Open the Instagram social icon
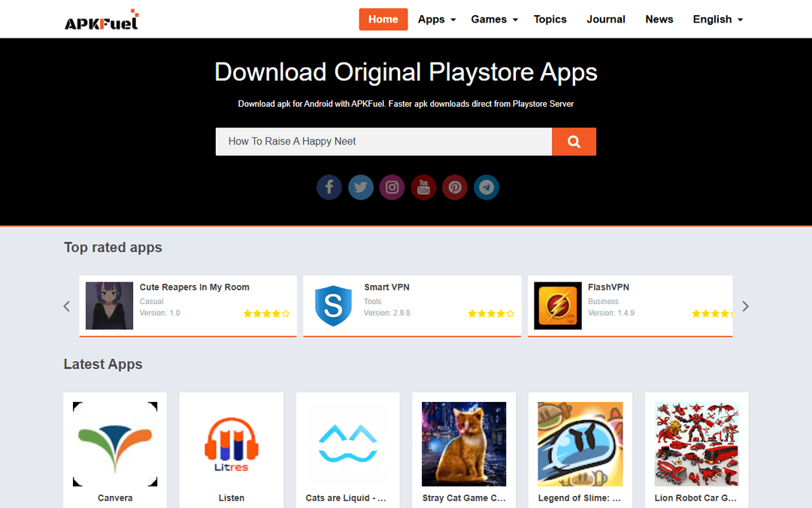The height and width of the screenshot is (508, 812). point(392,187)
